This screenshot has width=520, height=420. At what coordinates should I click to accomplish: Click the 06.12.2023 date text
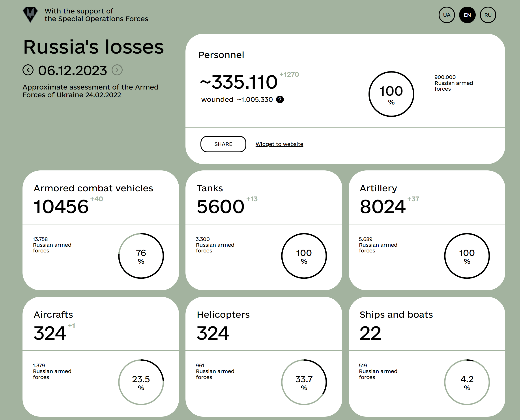73,70
